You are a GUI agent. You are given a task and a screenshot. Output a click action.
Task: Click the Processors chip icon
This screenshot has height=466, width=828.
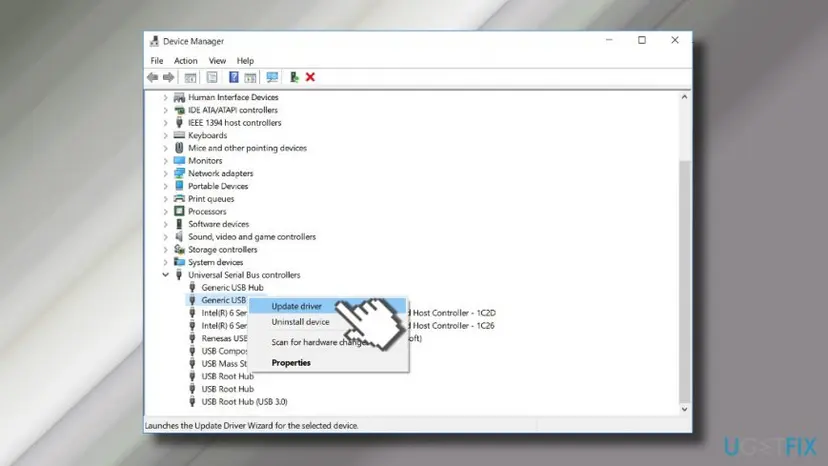(x=180, y=211)
